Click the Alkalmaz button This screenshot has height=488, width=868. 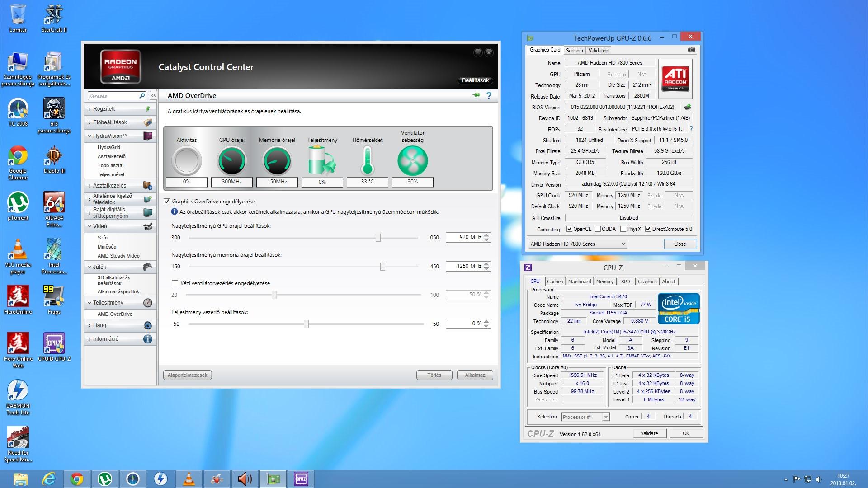[x=475, y=375]
